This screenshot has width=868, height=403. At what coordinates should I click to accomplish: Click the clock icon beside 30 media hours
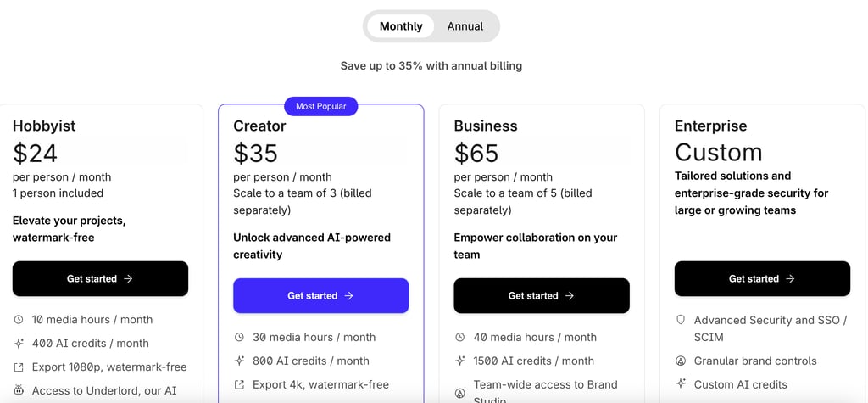(x=239, y=337)
